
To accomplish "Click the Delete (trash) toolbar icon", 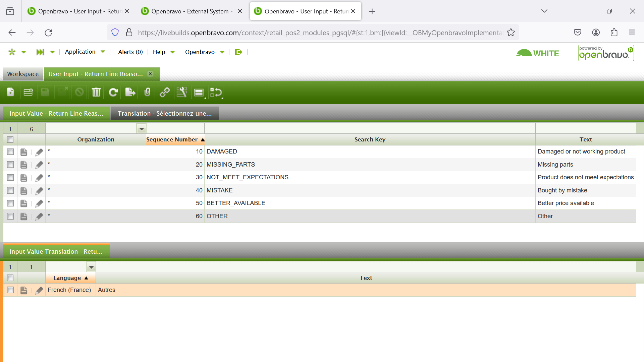I will (x=96, y=92).
